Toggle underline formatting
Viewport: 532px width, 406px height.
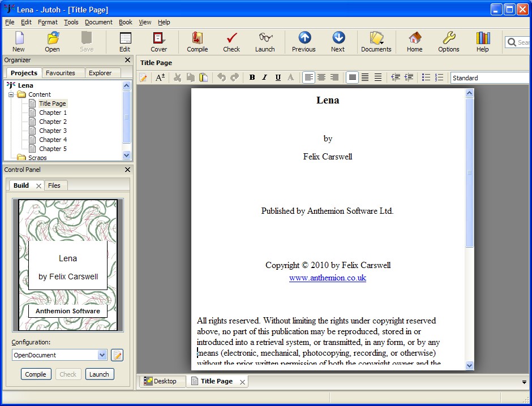tap(278, 77)
